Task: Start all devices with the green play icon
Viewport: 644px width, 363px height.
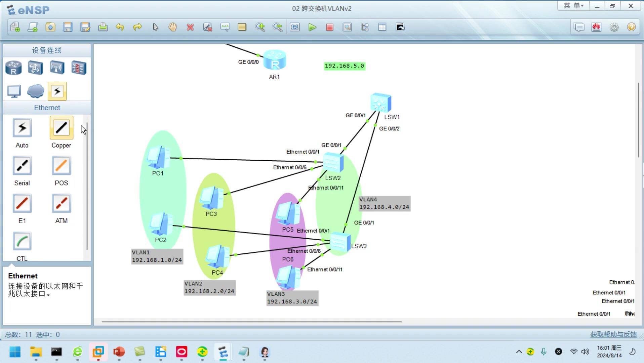Action: click(x=312, y=27)
